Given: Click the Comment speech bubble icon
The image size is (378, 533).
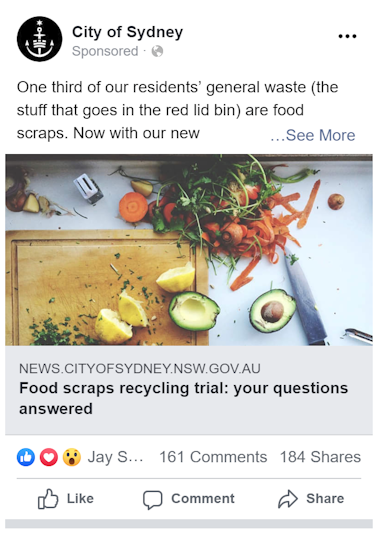Looking at the screenshot, I should 153,500.
